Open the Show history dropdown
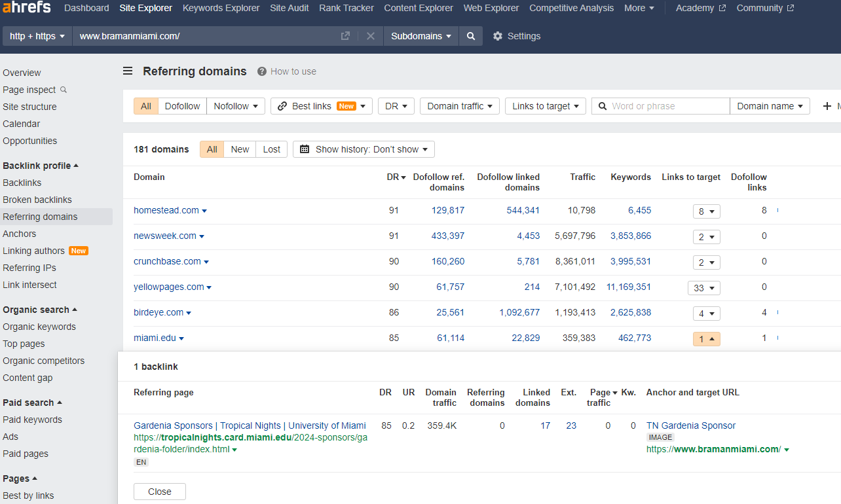841x504 pixels. (x=364, y=149)
